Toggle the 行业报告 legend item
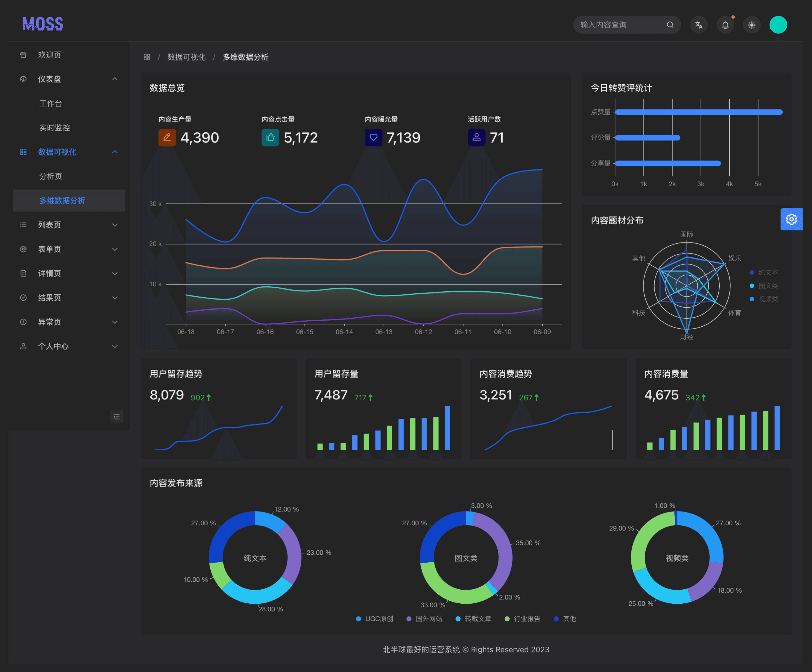The image size is (812, 672). [522, 619]
